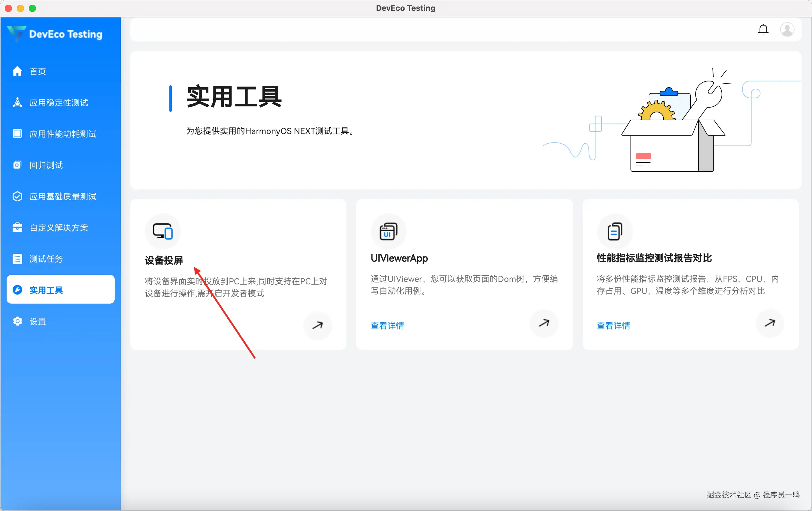Open 应用稳定性测试 in the sidebar
The image size is (812, 511).
click(x=58, y=103)
